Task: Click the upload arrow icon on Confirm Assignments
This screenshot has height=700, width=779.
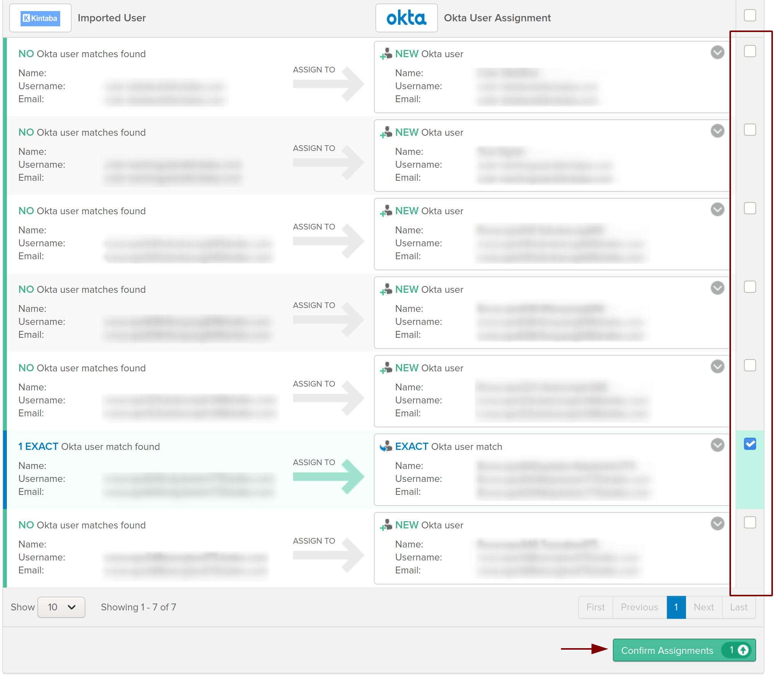Action: (x=743, y=650)
